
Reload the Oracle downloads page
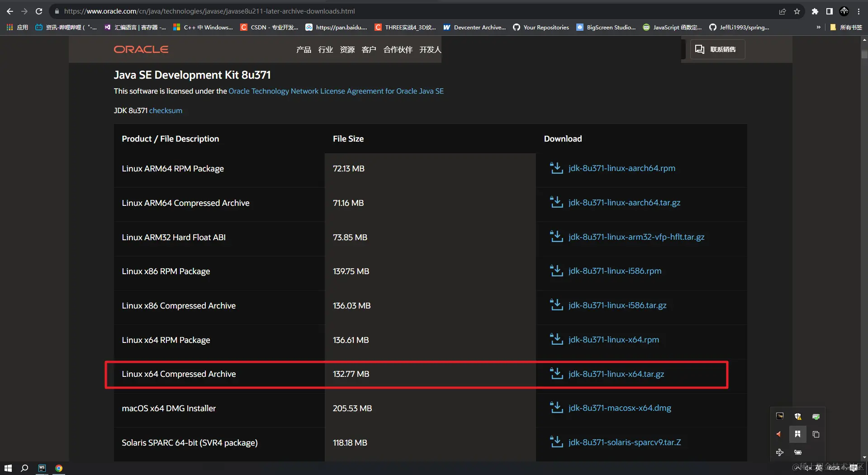pyautogui.click(x=39, y=11)
